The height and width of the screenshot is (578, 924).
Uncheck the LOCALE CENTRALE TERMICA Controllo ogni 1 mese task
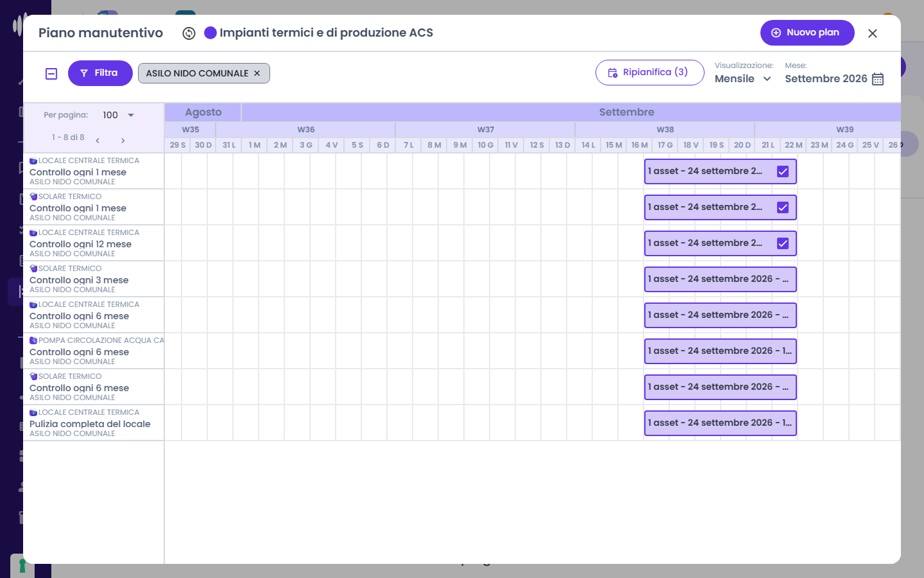tap(783, 171)
